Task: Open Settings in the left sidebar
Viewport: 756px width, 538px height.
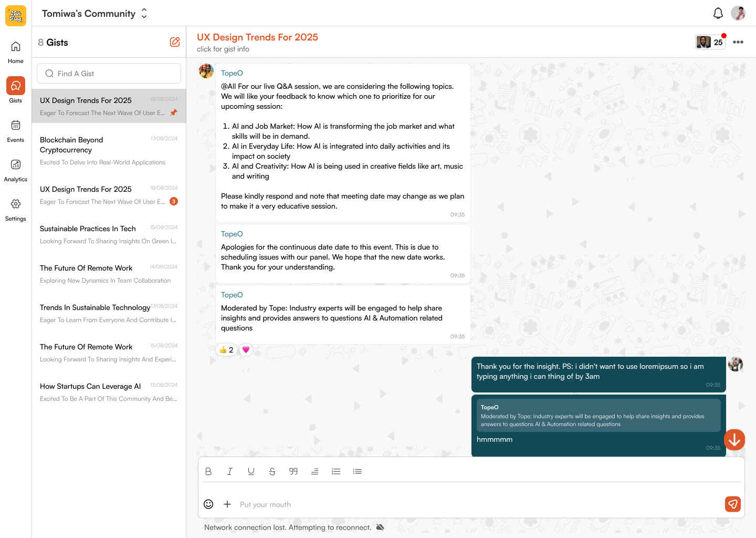Action: (15, 209)
